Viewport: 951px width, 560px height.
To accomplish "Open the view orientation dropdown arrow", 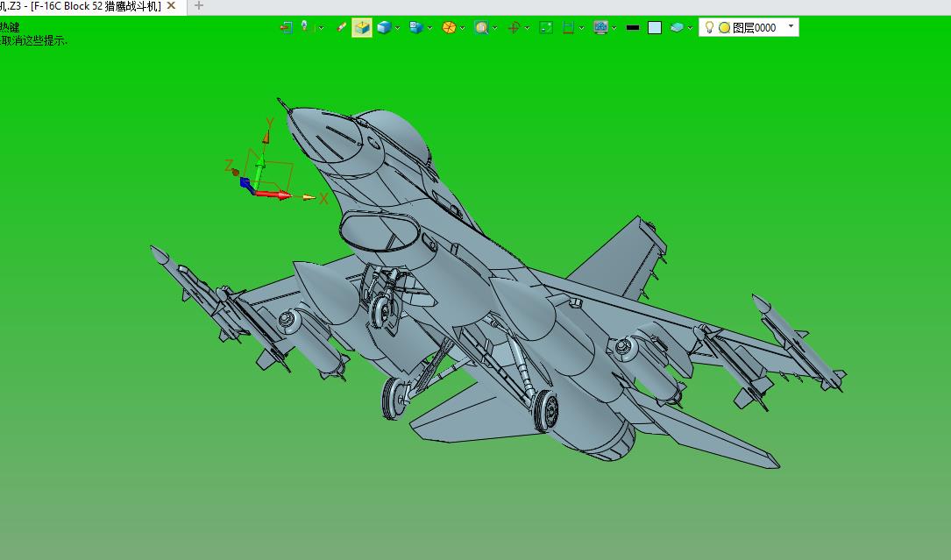I will pyautogui.click(x=429, y=28).
